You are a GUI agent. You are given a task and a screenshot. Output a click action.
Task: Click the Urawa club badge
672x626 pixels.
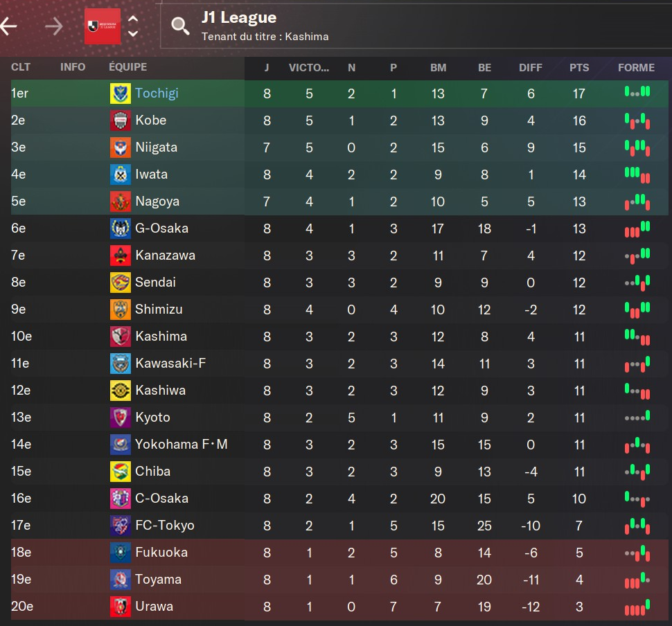coord(120,607)
